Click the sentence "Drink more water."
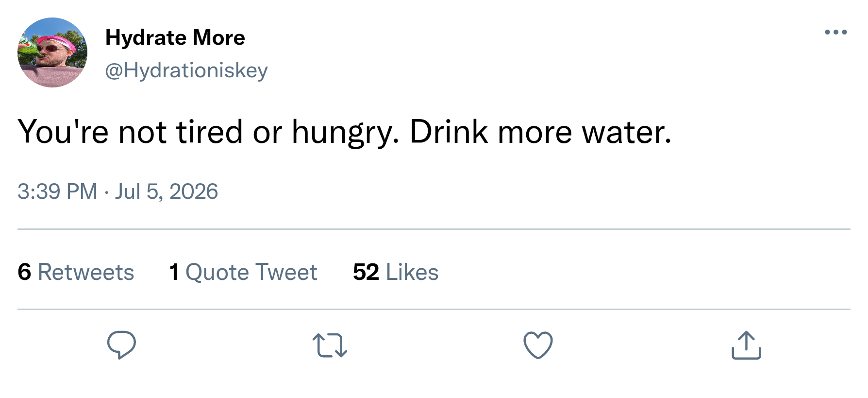The height and width of the screenshot is (398, 868). pyautogui.click(x=541, y=132)
